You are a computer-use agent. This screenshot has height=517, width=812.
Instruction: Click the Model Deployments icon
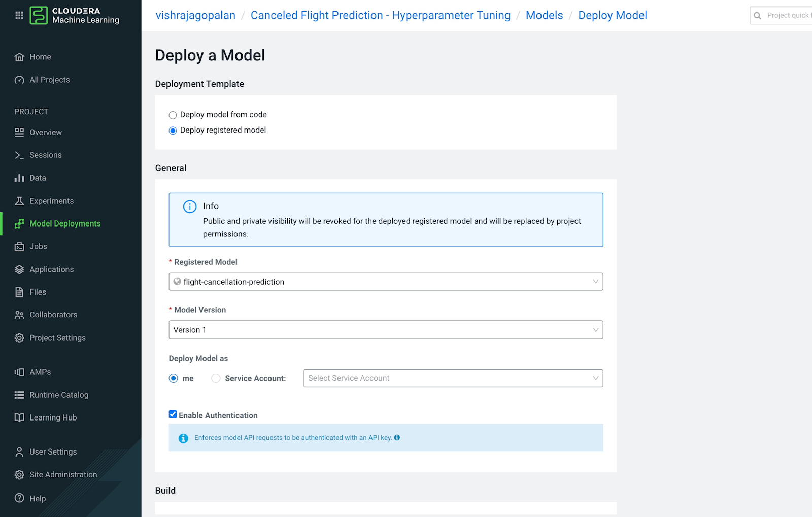click(19, 224)
